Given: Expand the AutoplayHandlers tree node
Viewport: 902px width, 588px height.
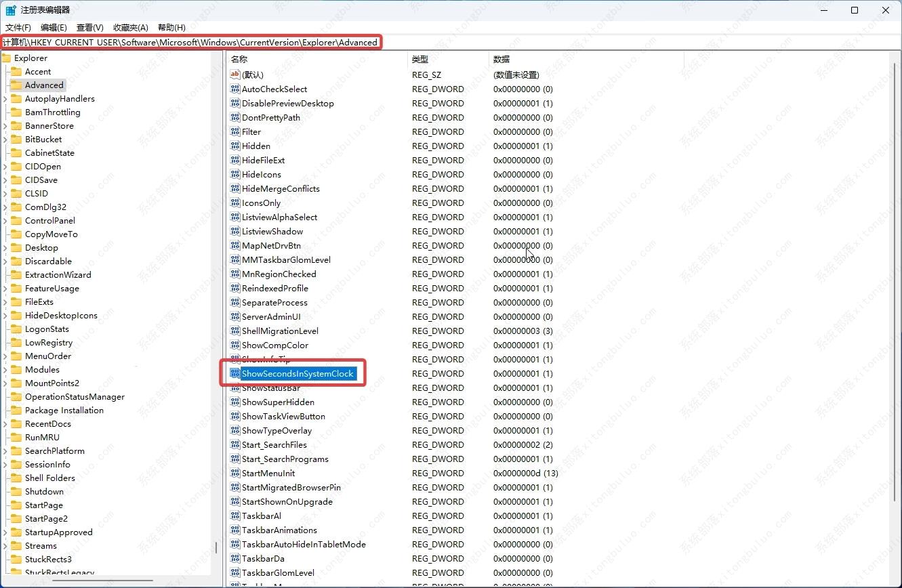Looking at the screenshot, I should (x=5, y=99).
